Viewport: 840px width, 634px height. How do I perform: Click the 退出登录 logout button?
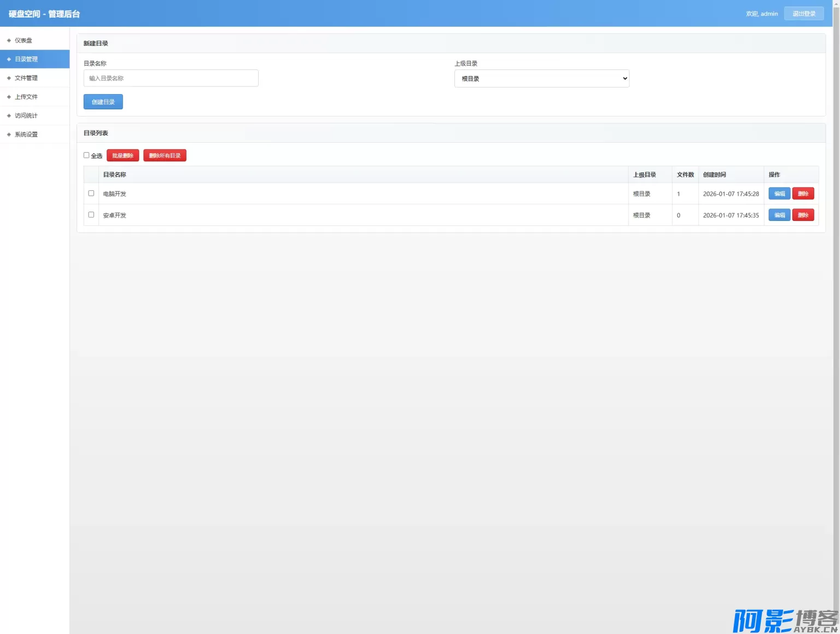(803, 14)
